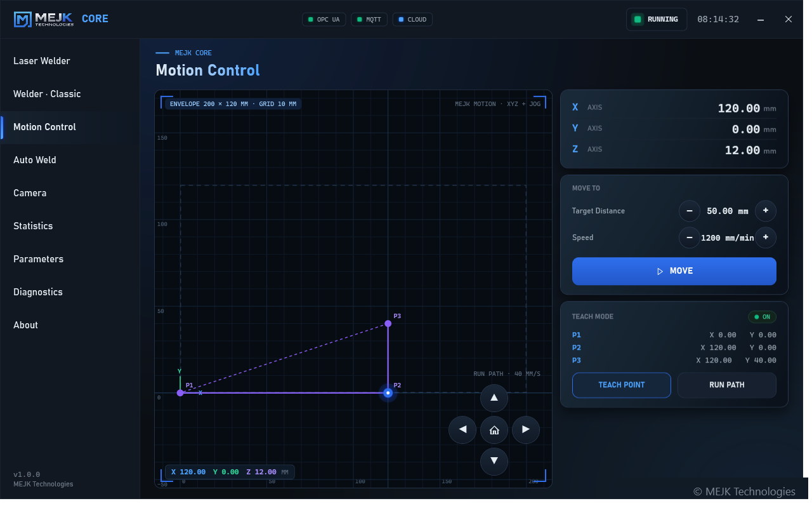Click the v1.0.0 version text

click(27, 474)
